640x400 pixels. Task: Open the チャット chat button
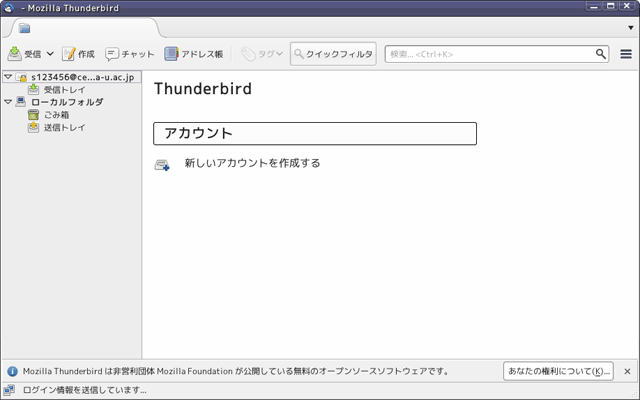(x=130, y=54)
